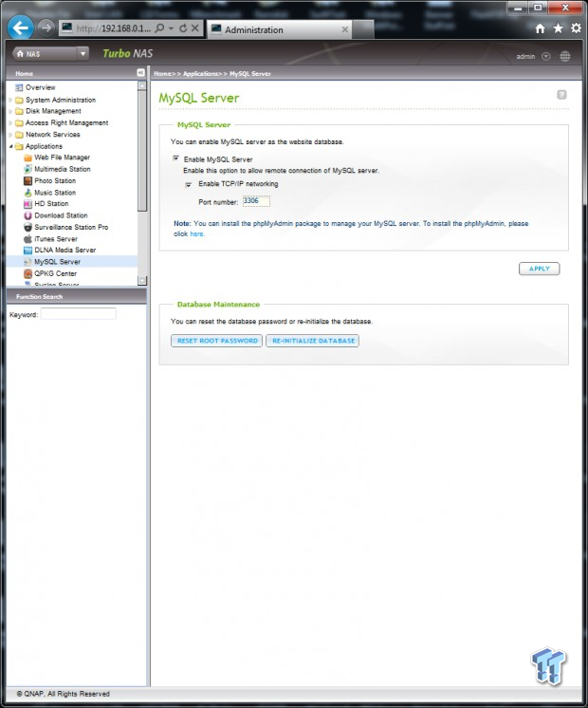Follow the 'here' phpMyAdmin link
This screenshot has width=588, height=708.
[x=196, y=233]
